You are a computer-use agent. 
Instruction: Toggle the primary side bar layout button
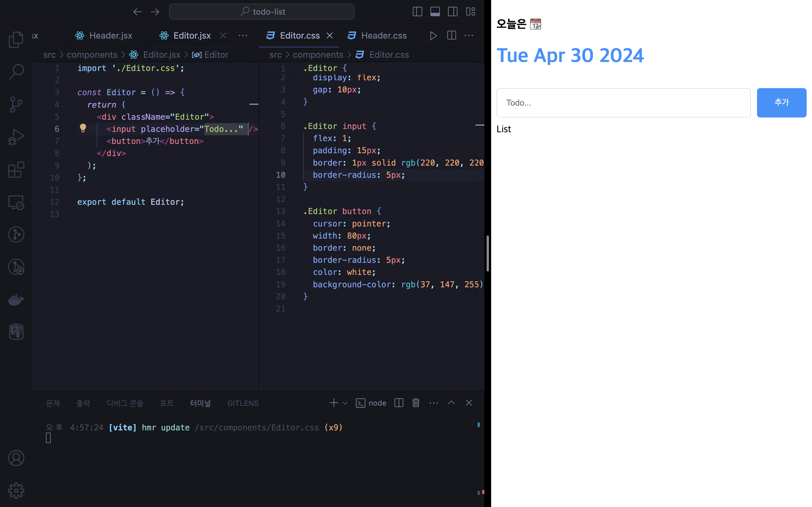(417, 12)
